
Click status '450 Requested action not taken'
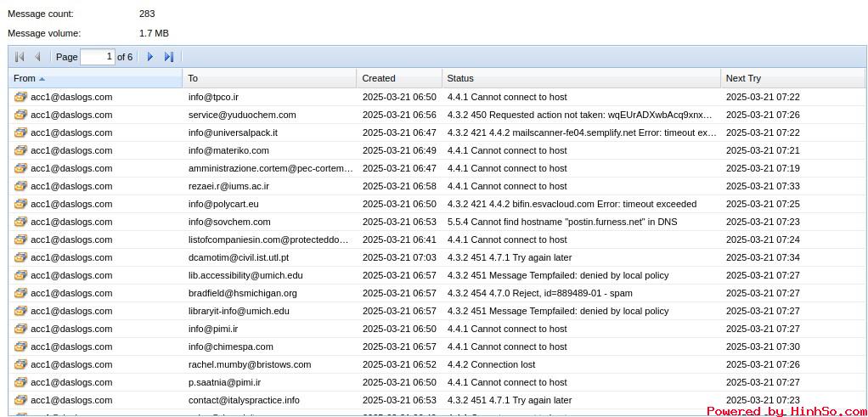pyautogui.click(x=579, y=115)
